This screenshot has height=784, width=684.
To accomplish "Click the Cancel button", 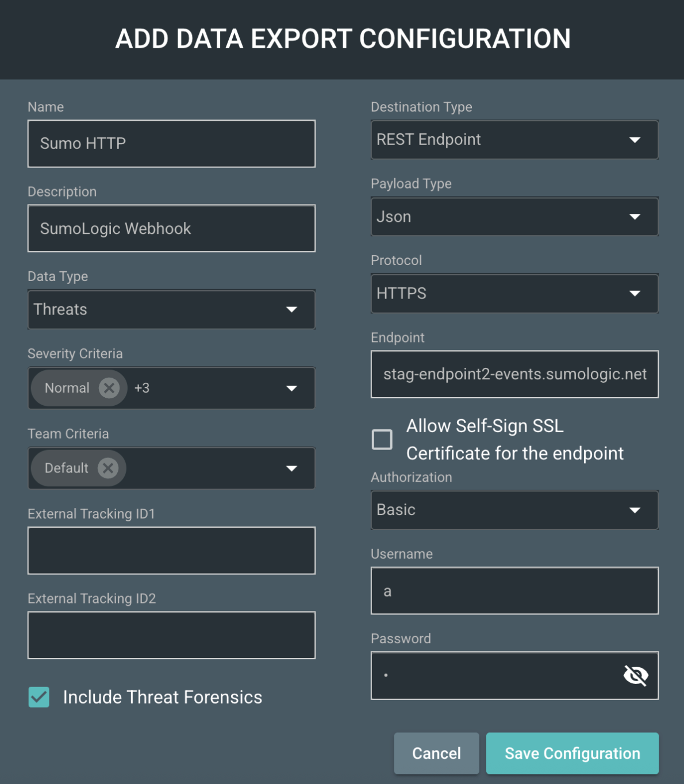I will [x=436, y=753].
